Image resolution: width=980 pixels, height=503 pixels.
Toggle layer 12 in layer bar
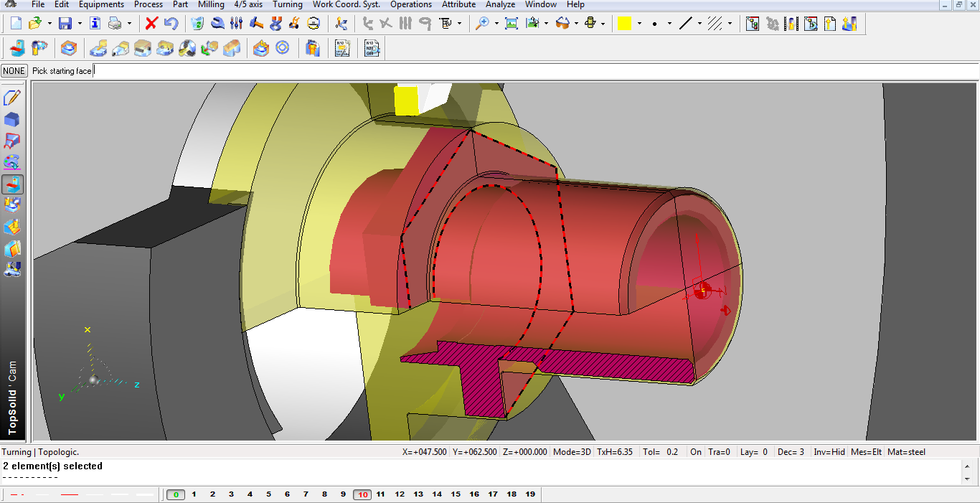(400, 494)
